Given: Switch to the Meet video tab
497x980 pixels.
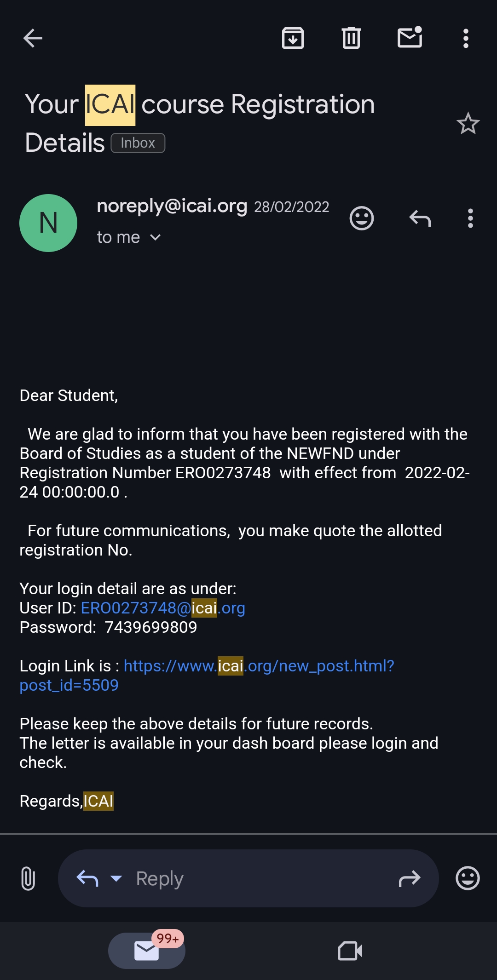Looking at the screenshot, I should (350, 951).
